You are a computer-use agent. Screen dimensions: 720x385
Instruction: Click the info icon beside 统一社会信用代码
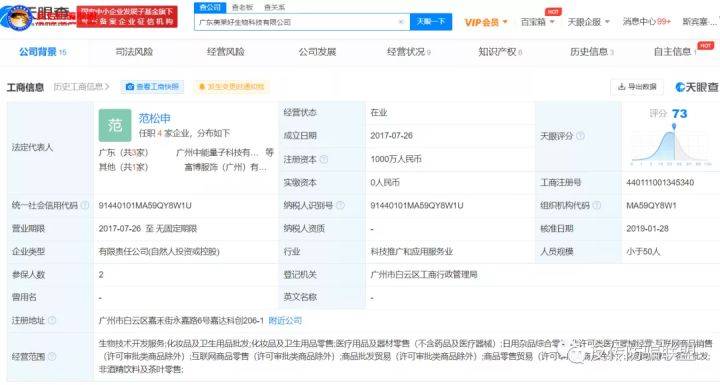point(85,205)
